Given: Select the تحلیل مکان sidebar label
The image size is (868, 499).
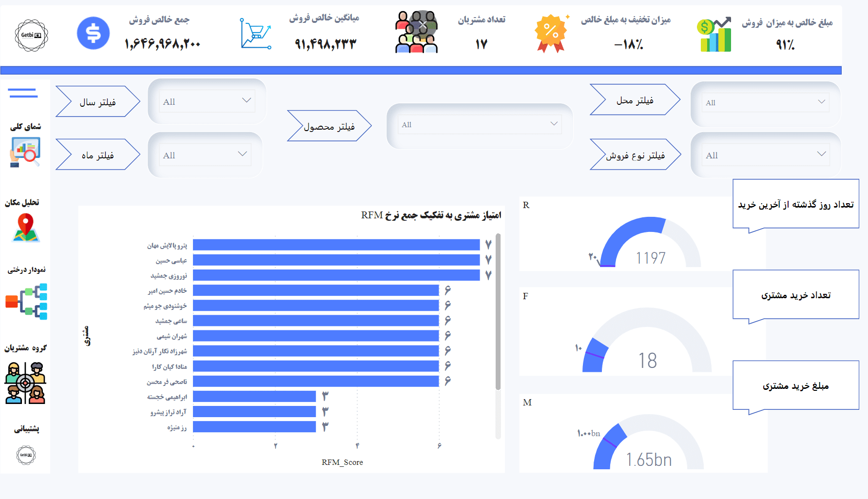Looking at the screenshot, I should (22, 203).
